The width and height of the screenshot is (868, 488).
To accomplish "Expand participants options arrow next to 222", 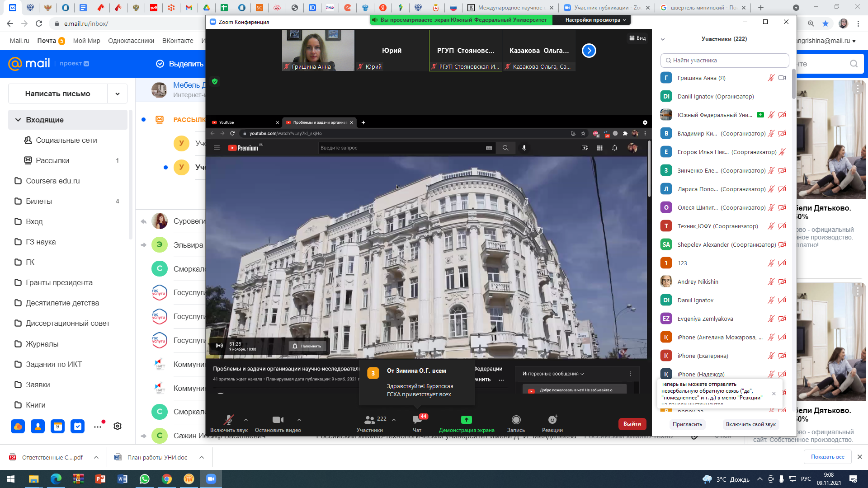I will [x=394, y=420].
